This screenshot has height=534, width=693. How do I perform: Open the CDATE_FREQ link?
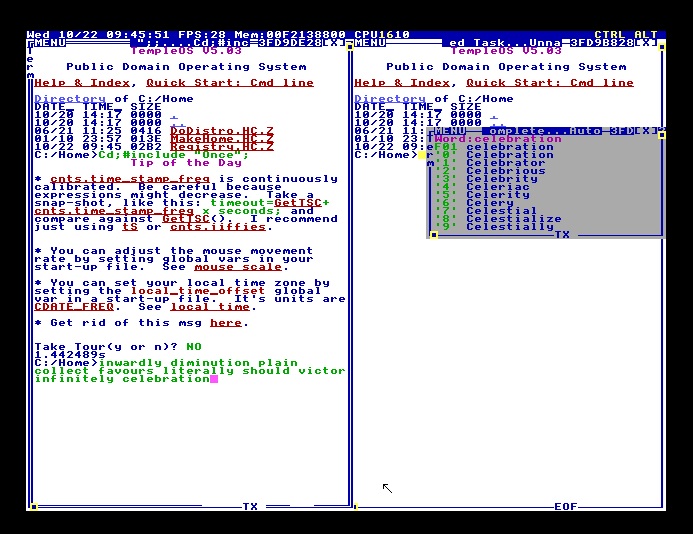point(74,307)
